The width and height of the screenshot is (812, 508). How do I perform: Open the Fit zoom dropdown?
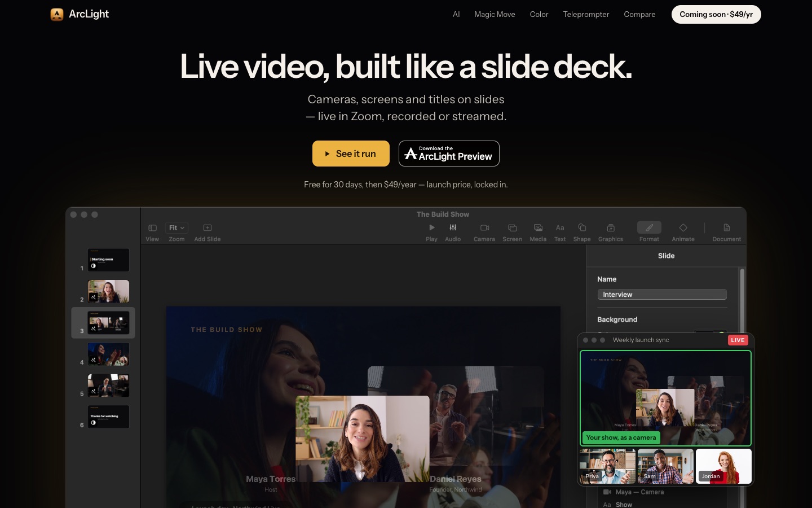tap(176, 227)
